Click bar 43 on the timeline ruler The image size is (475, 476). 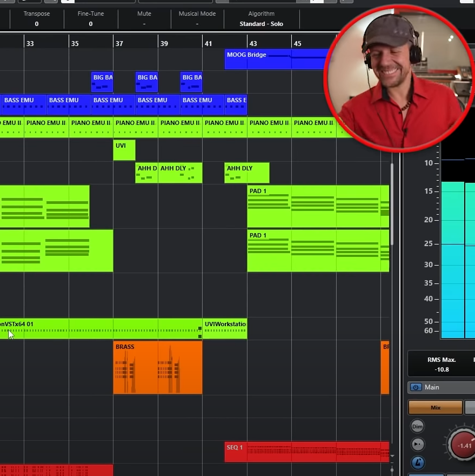[253, 43]
